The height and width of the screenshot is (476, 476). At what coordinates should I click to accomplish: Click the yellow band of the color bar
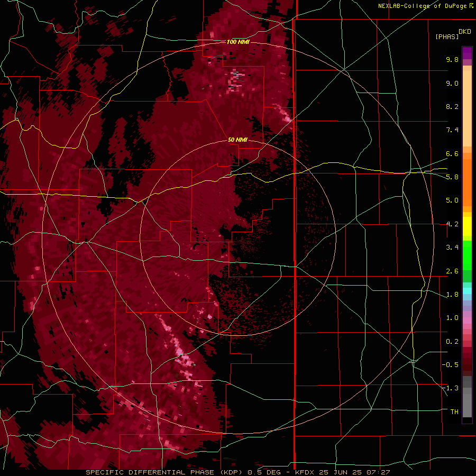click(x=467, y=226)
